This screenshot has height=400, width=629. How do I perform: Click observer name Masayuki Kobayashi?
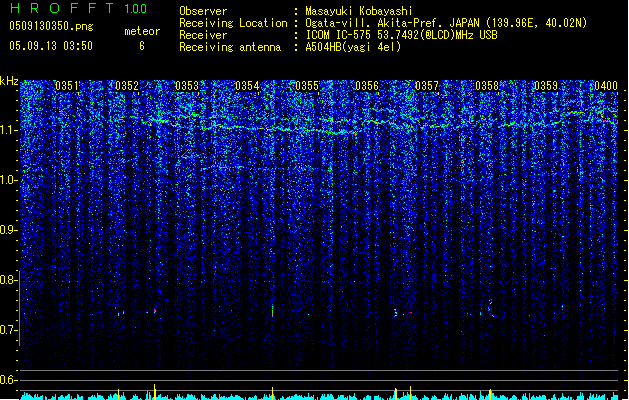click(359, 11)
